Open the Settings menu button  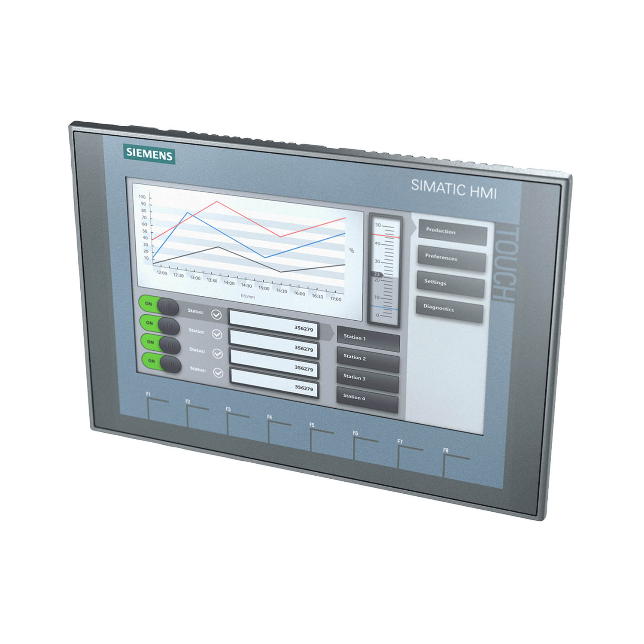tap(451, 283)
